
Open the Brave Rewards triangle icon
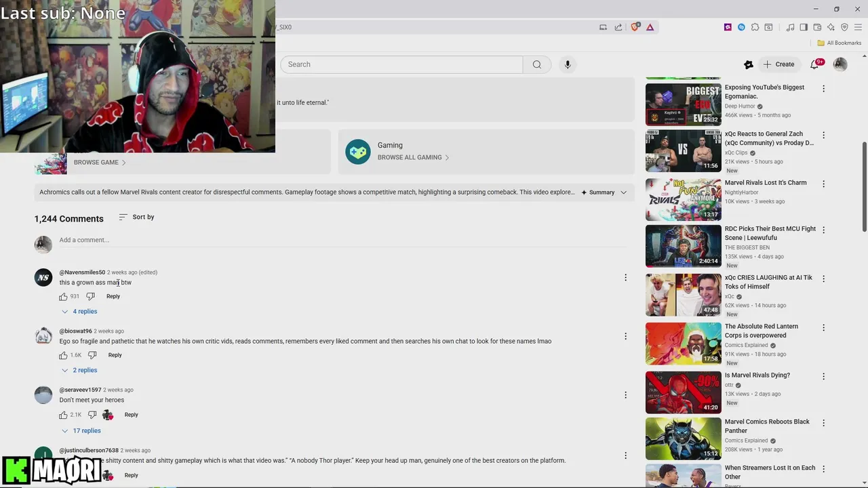[650, 27]
